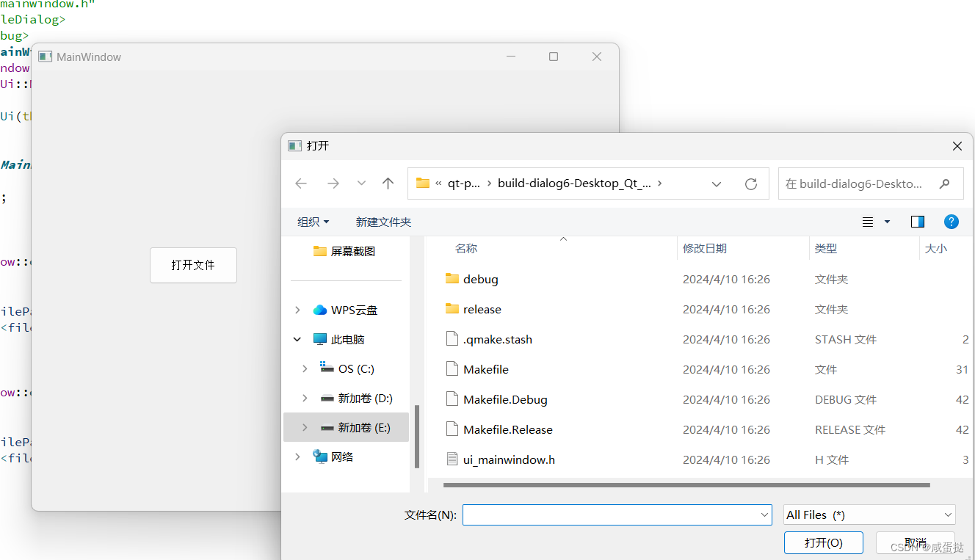The height and width of the screenshot is (560, 975).
Task: Close the 打开 dialog
Action: click(957, 146)
